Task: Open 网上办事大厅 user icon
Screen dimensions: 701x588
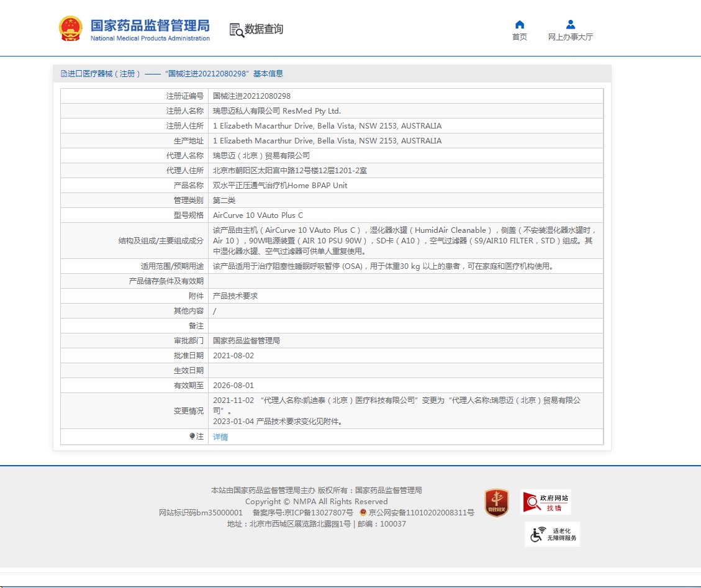Action: point(571,25)
